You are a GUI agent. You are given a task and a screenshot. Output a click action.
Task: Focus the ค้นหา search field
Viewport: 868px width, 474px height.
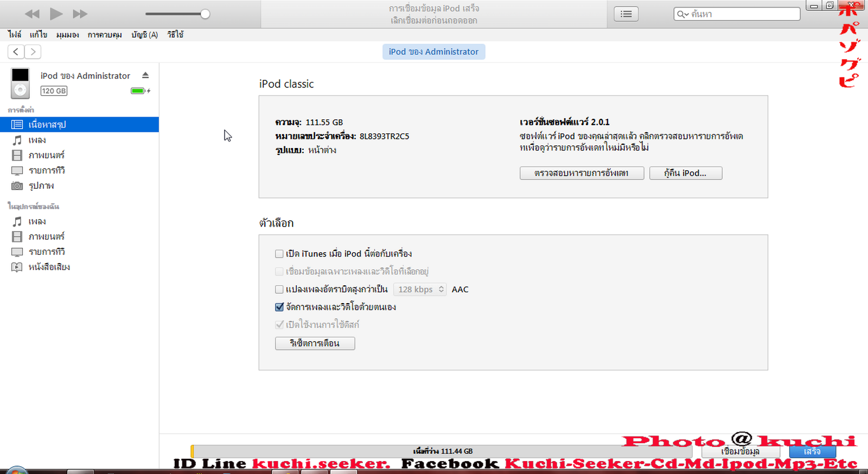737,14
